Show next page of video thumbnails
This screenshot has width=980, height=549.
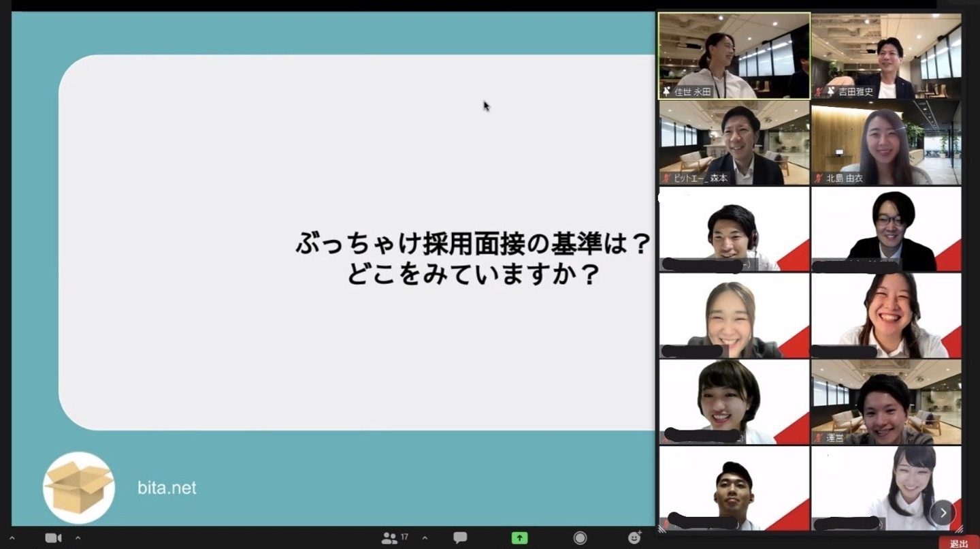click(x=943, y=512)
